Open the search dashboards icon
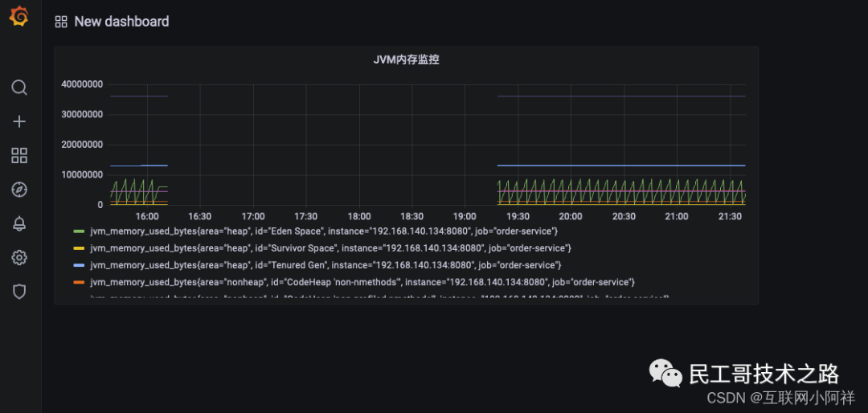Viewport: 868px width, 413px height. pos(19,88)
